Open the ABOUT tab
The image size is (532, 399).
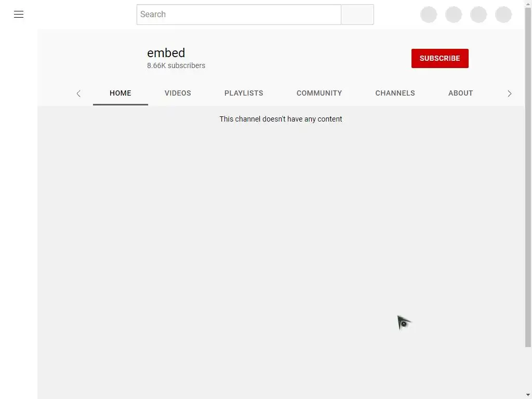coord(460,94)
